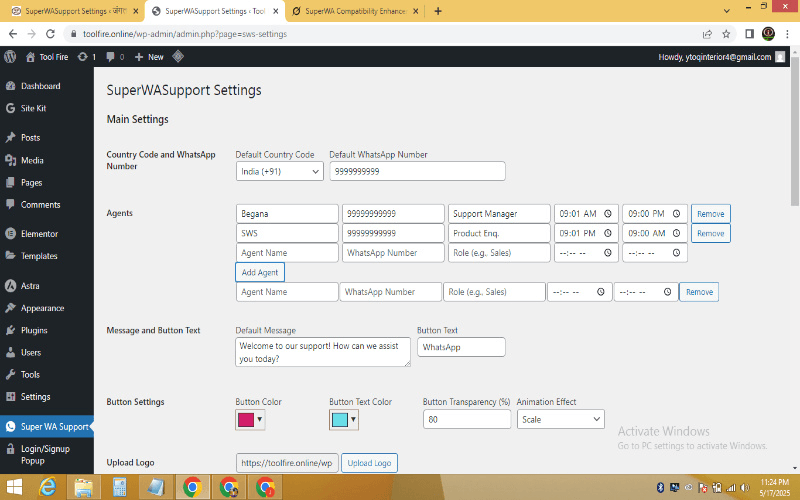Image resolution: width=800 pixels, height=500 pixels.
Task: Open Comments in sidebar
Action: click(x=40, y=205)
